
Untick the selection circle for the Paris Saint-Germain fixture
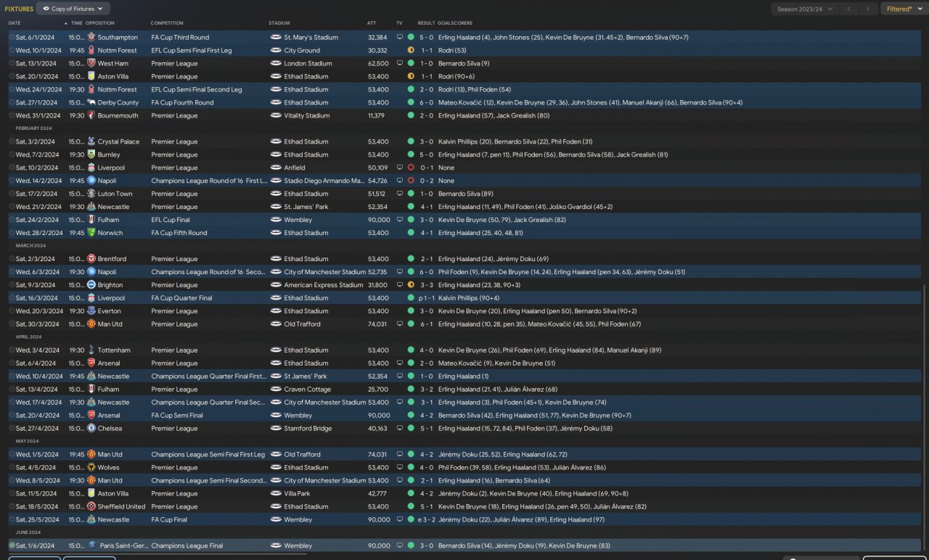[x=12, y=545]
